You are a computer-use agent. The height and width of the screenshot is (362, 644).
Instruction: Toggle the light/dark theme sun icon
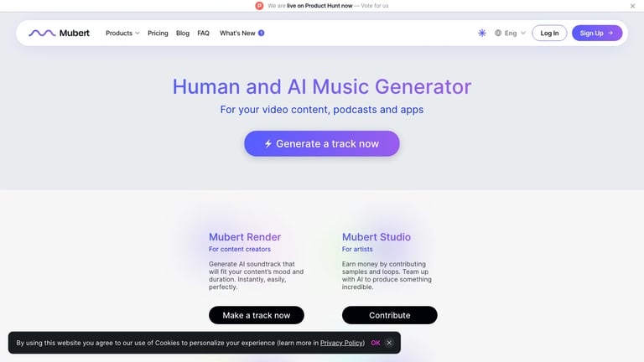482,33
